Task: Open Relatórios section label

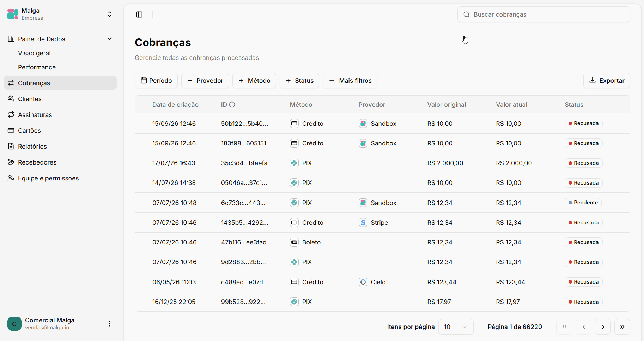Action: [32, 147]
